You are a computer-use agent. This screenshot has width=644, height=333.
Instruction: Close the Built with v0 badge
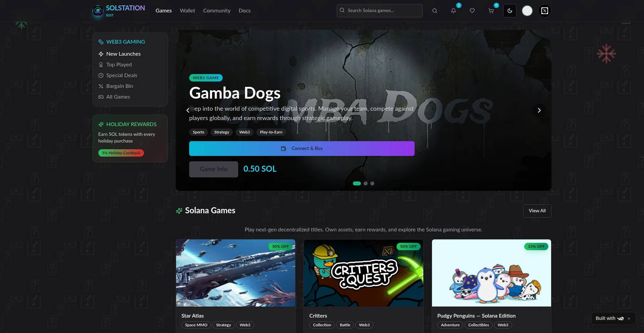[629, 319]
